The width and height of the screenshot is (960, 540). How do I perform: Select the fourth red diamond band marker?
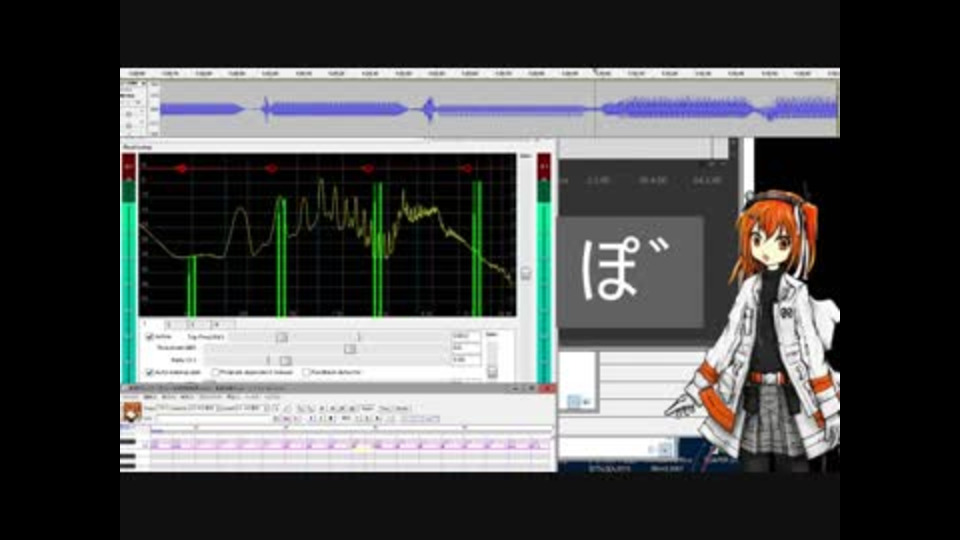[x=467, y=168]
